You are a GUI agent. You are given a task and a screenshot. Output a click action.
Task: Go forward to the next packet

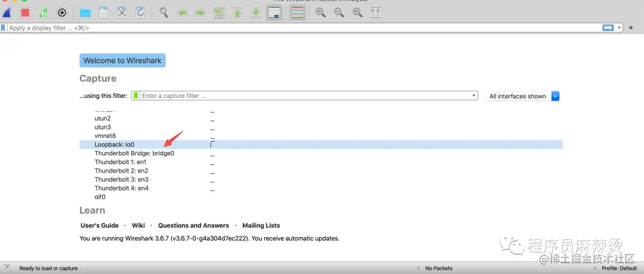pyautogui.click(x=200, y=13)
